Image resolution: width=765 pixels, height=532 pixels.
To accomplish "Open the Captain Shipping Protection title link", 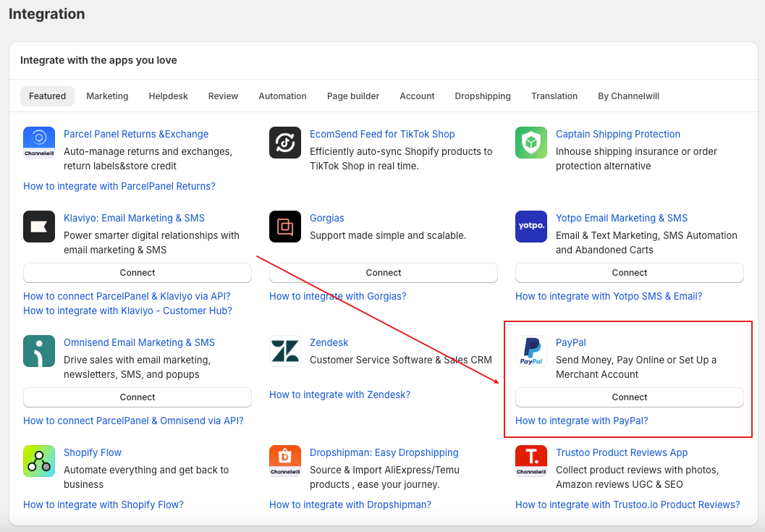I will 618,134.
